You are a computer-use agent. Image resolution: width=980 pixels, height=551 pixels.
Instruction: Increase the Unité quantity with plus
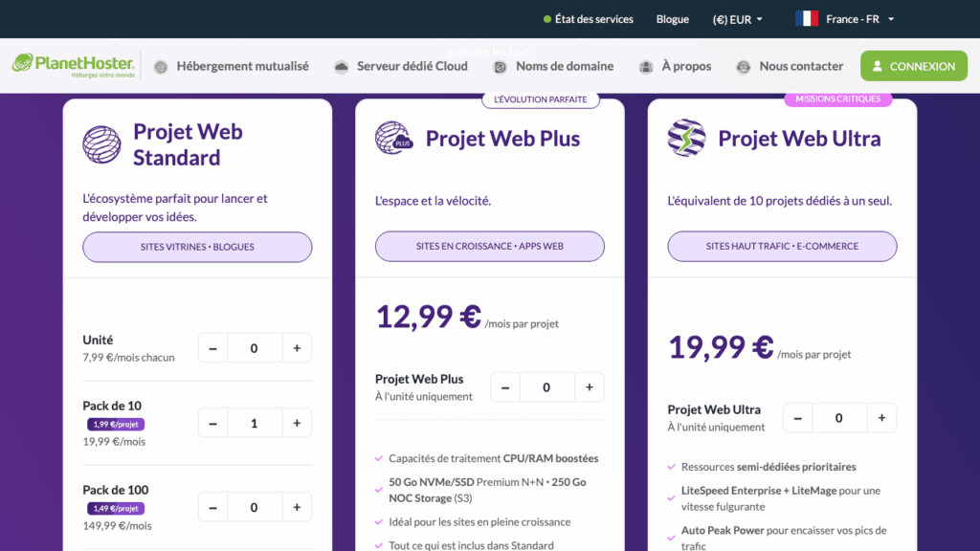click(297, 348)
